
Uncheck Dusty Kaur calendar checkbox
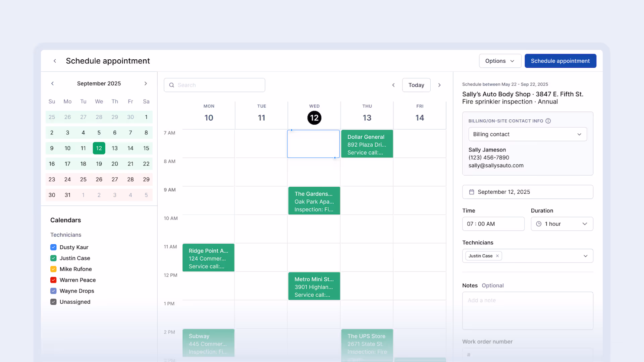coord(53,247)
